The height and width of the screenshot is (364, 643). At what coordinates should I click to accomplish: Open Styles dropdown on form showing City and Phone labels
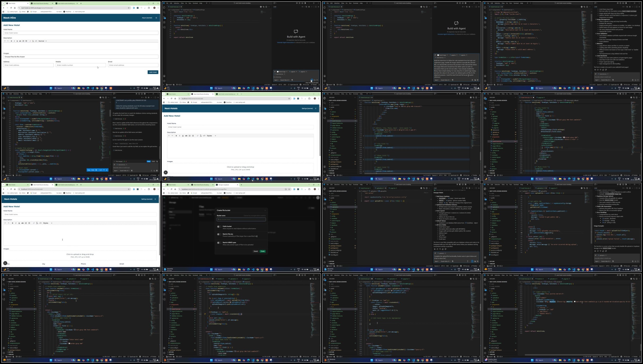pos(48,223)
